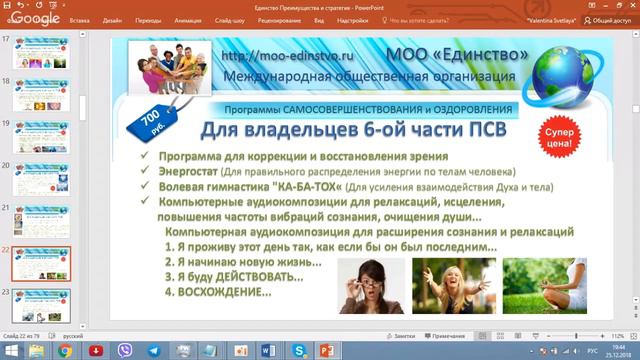Select slide 19 thumbnail
Viewport: 640px width, 360px height.
click(41, 137)
